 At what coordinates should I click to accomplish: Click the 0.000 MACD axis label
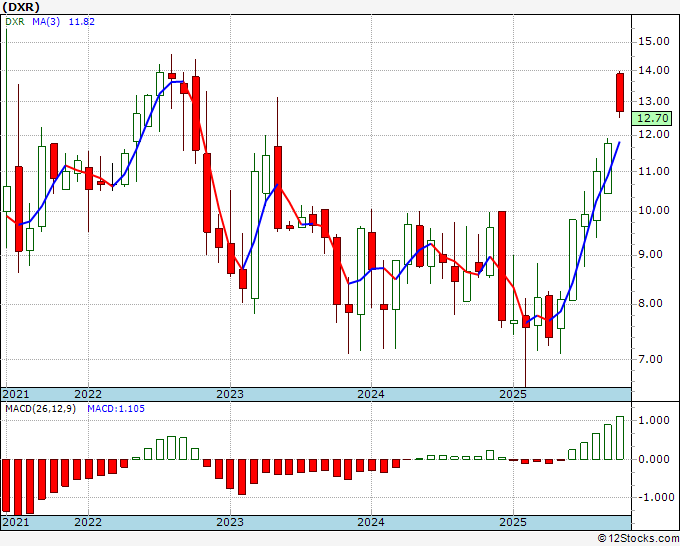pyautogui.click(x=656, y=459)
